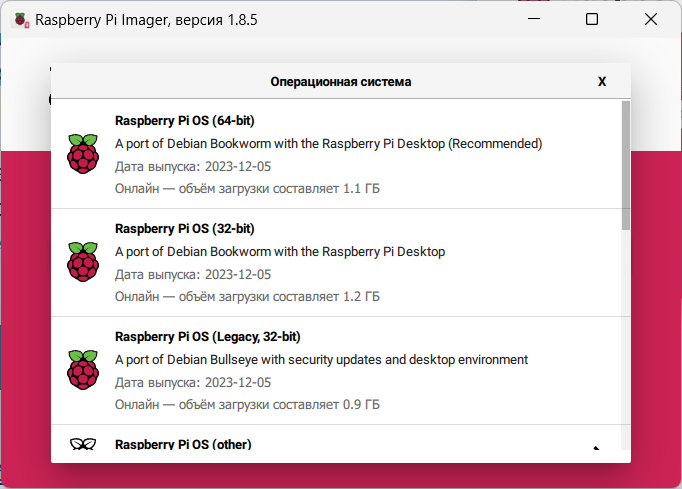Click 'объём загрузки составляет 1.1 ГБ' line
The image size is (682, 489).
click(x=247, y=188)
